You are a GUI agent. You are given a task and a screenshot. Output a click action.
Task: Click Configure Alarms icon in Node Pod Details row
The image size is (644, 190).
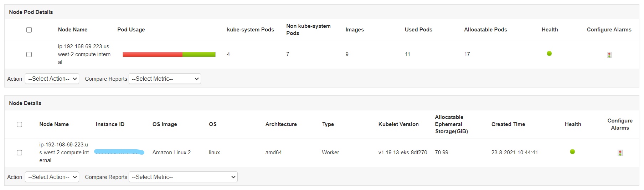(x=609, y=55)
